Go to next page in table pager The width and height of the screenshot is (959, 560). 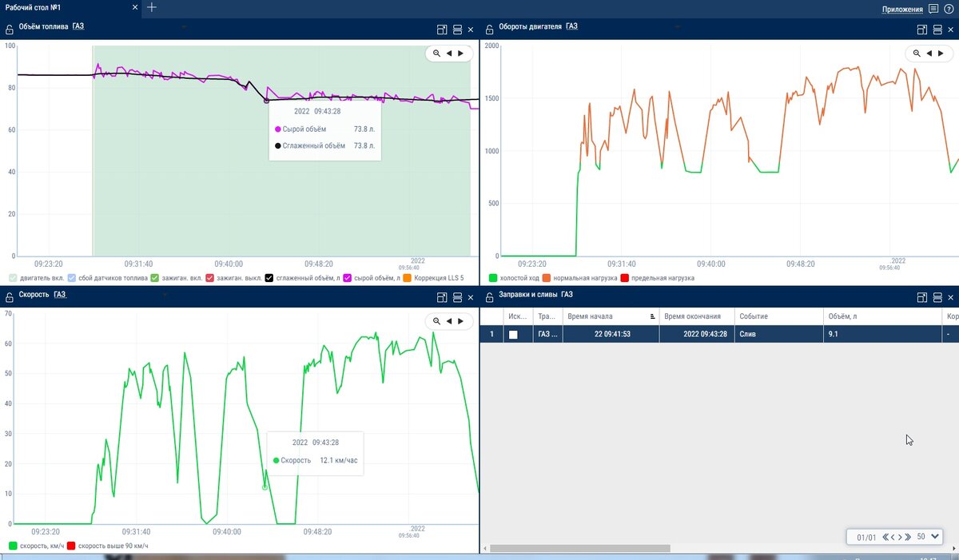901,537
